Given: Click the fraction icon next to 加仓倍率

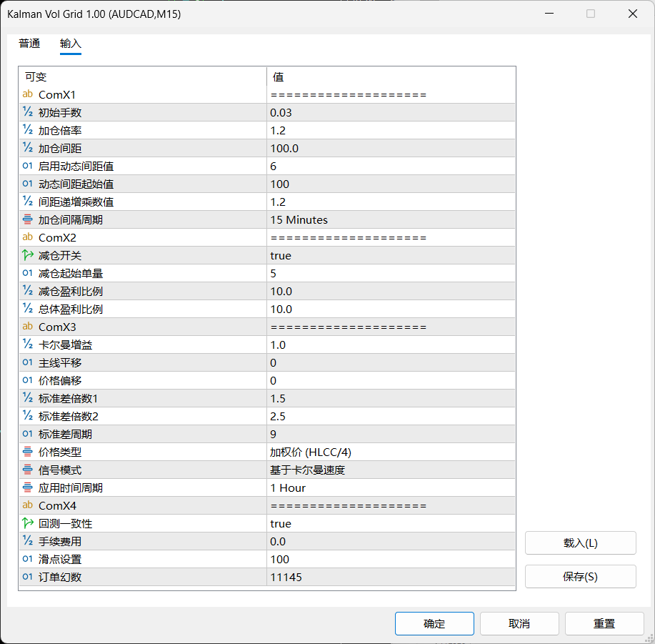Looking at the screenshot, I should tap(28, 130).
